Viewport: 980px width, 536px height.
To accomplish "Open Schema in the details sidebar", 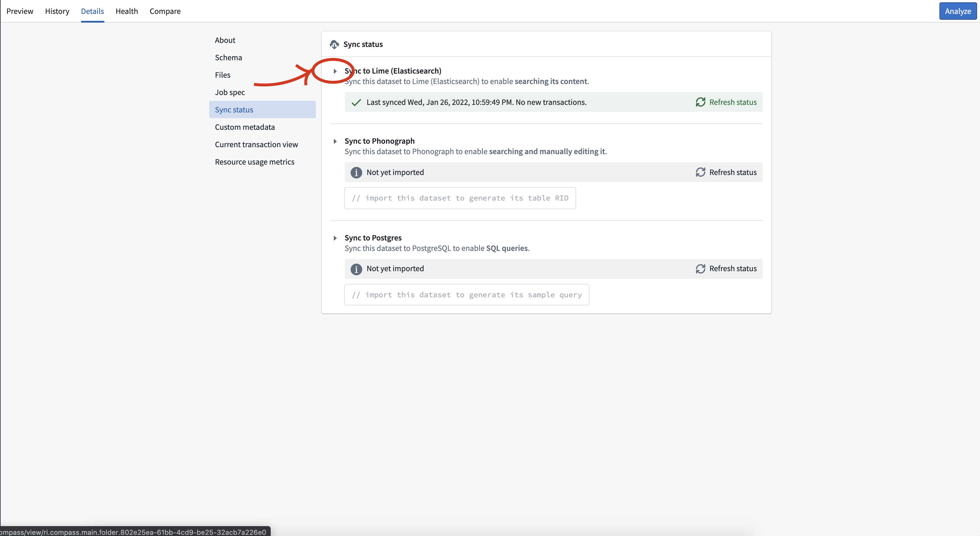I will click(263, 57).
